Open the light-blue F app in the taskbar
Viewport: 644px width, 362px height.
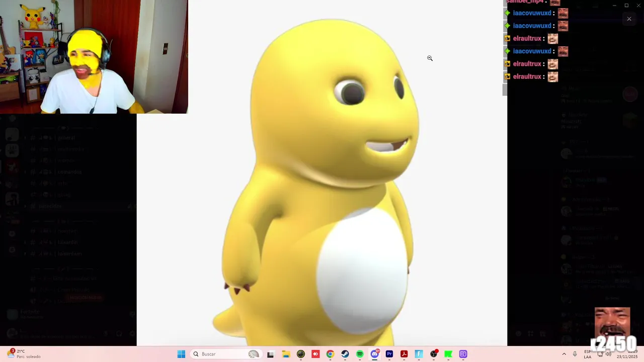coord(419,354)
